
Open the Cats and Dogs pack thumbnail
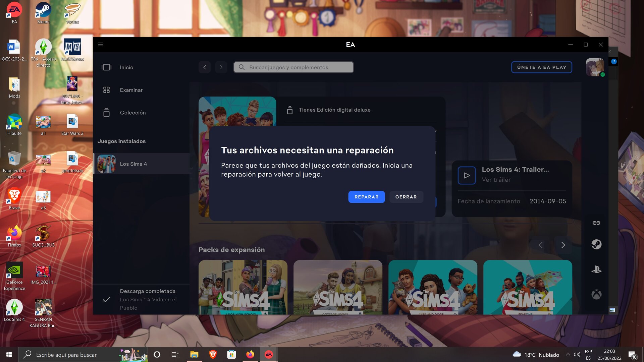[433, 287]
